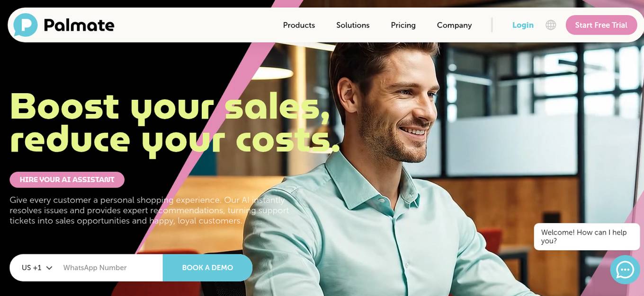Click the Boost your sales headline

coord(170,106)
